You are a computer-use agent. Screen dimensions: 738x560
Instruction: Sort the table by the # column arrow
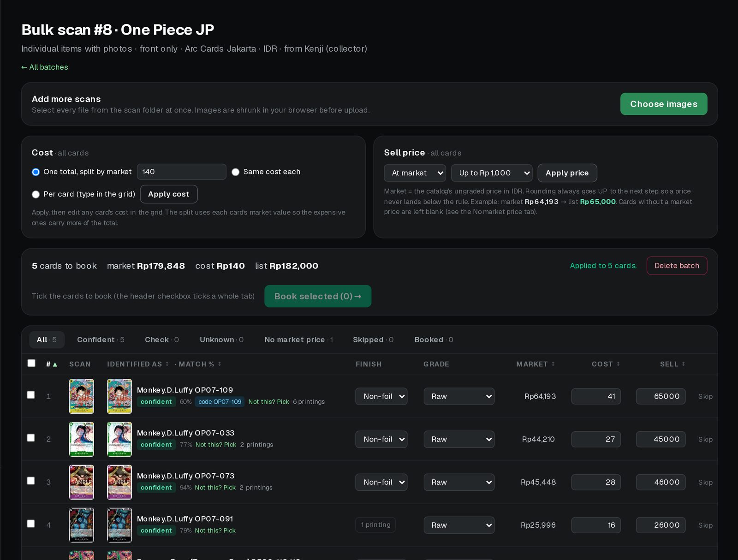click(55, 364)
